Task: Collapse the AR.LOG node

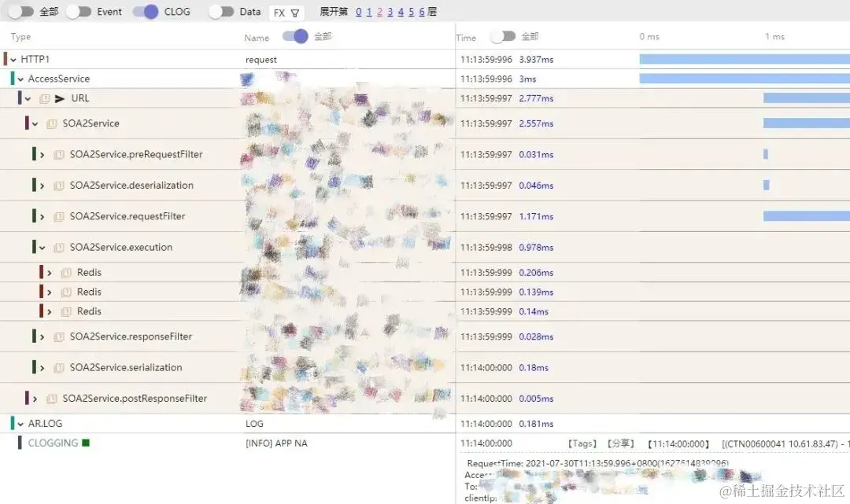Action: point(20,424)
